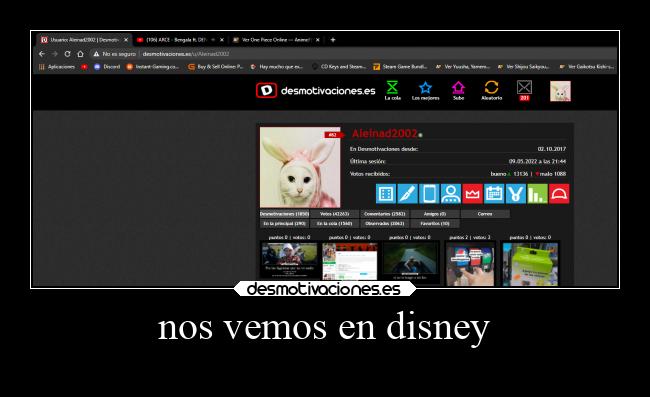Click the Sube upload icon
This screenshot has width=650, height=397.
pyautogui.click(x=458, y=90)
